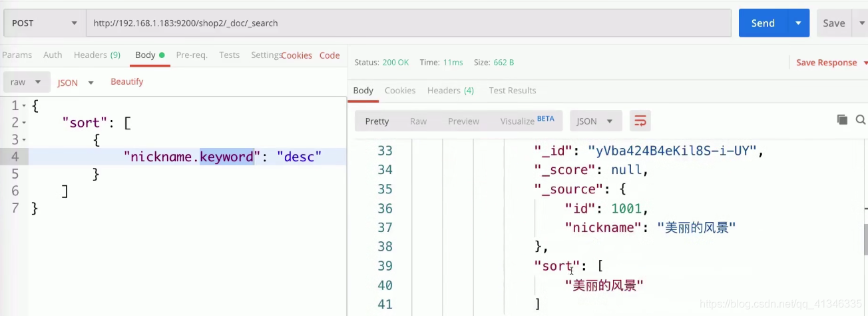Image resolution: width=868 pixels, height=316 pixels.
Task: Click the request URL field
Action: [409, 23]
